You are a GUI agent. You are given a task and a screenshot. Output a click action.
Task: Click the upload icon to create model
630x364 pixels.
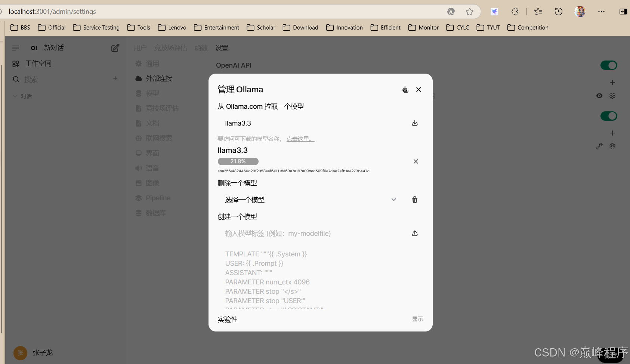(415, 233)
